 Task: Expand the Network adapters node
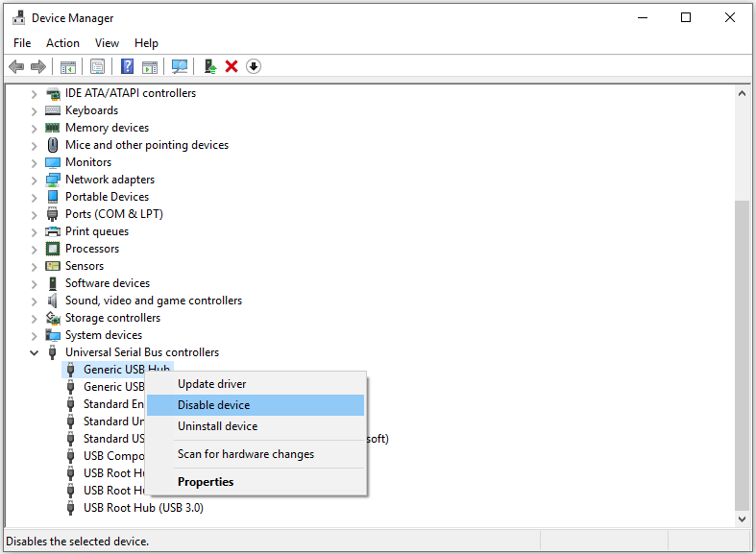coord(34,181)
